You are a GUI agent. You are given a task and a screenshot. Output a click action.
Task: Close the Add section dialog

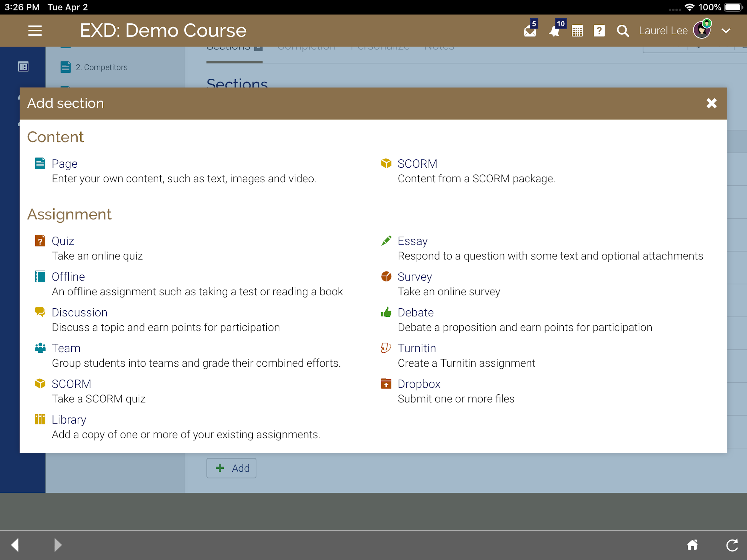[711, 103]
